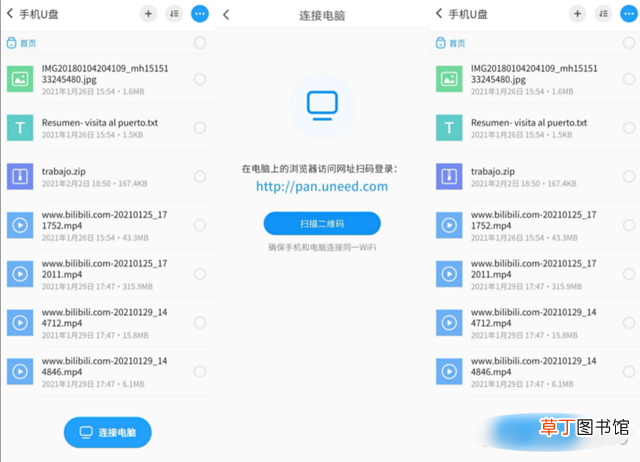The image size is (640, 462).
Task: Tap the 连接电脑 button
Action: point(108,432)
